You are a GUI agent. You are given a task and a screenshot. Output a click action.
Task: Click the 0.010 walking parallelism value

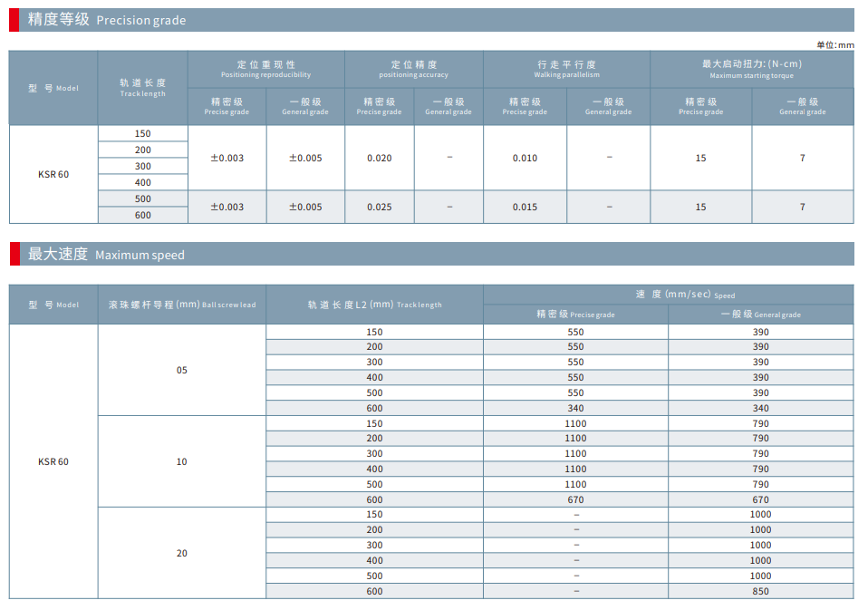pos(525,158)
